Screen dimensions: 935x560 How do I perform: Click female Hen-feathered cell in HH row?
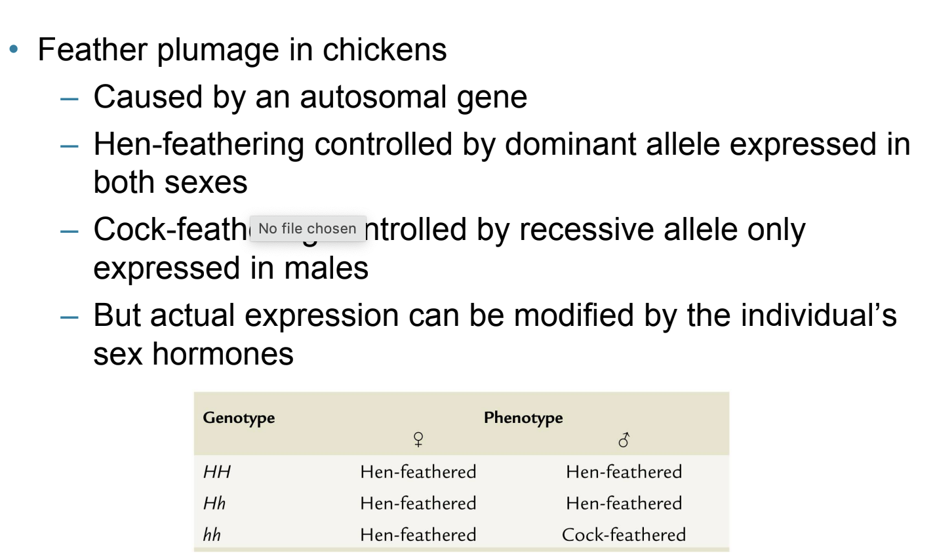(x=418, y=471)
